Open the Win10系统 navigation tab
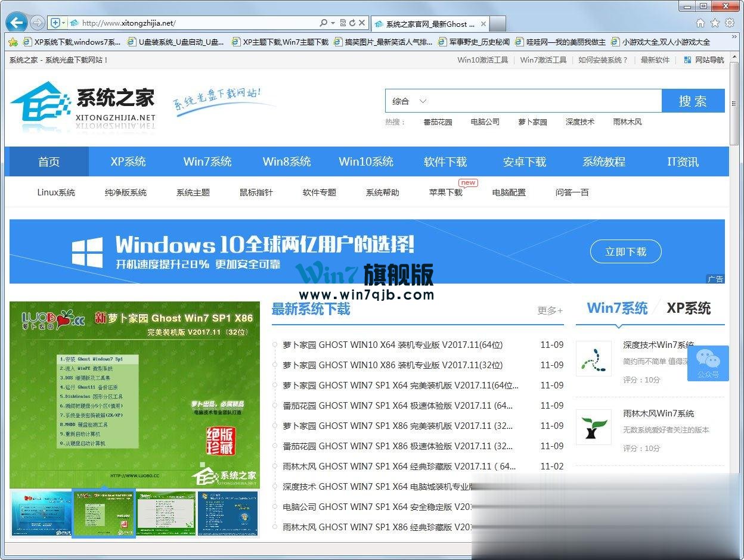This screenshot has height=560, width=744. pos(366,161)
